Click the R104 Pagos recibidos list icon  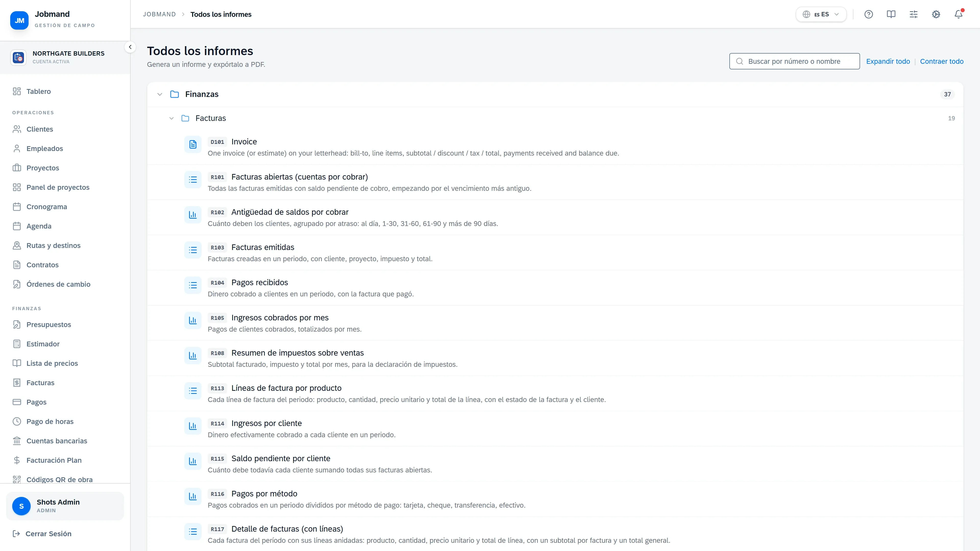coord(193,285)
